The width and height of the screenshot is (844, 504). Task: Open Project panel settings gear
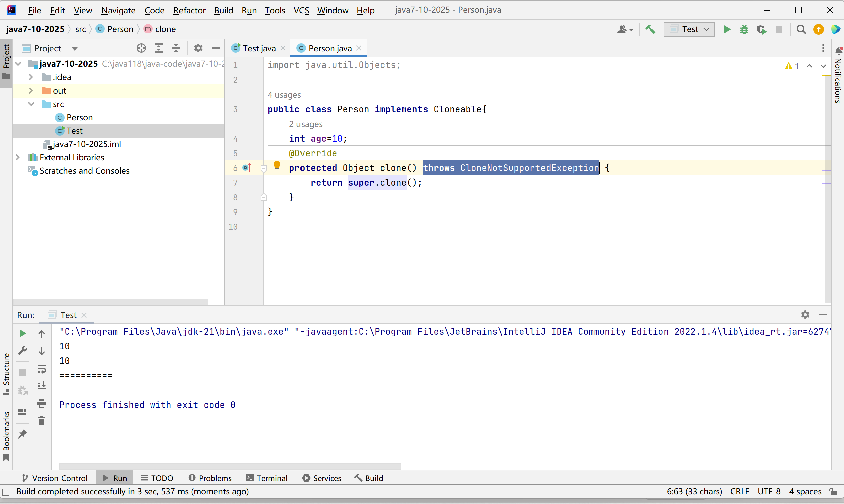pos(198,48)
